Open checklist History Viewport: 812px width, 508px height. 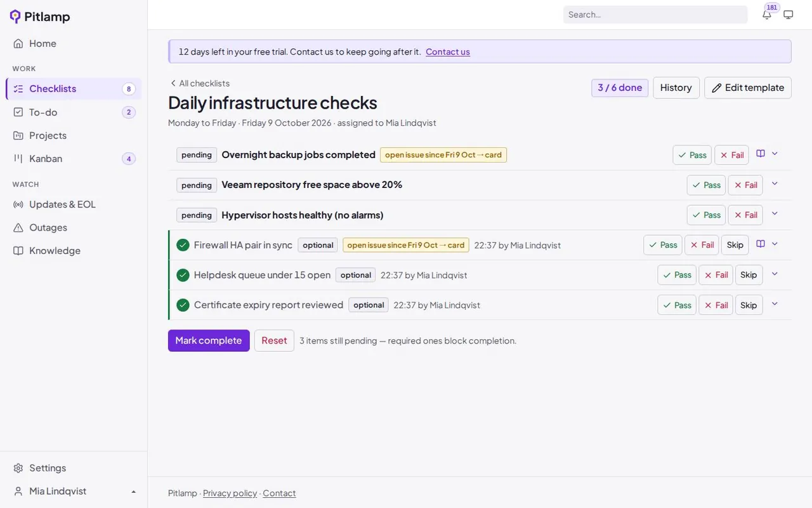click(676, 88)
